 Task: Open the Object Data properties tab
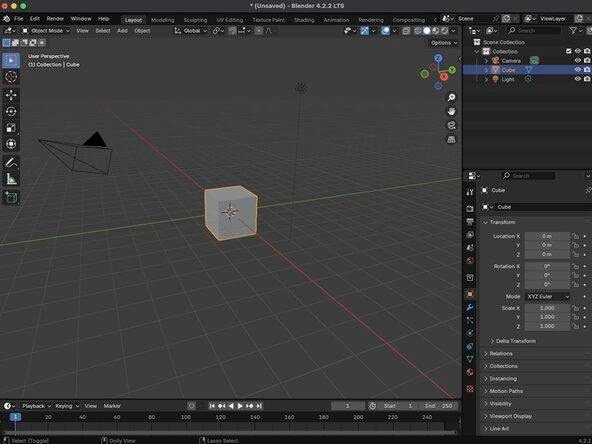[x=470, y=359]
